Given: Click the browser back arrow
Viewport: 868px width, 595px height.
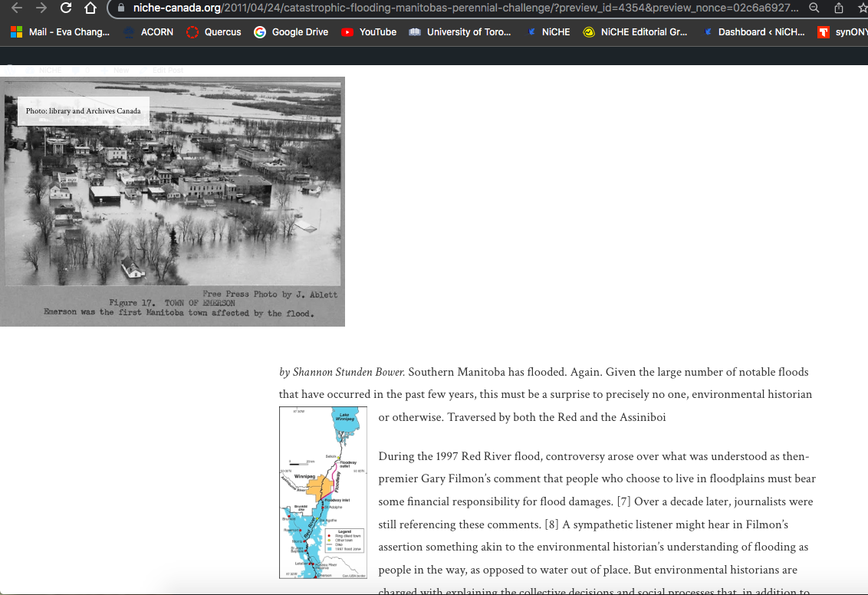Looking at the screenshot, I should pyautogui.click(x=17, y=8).
